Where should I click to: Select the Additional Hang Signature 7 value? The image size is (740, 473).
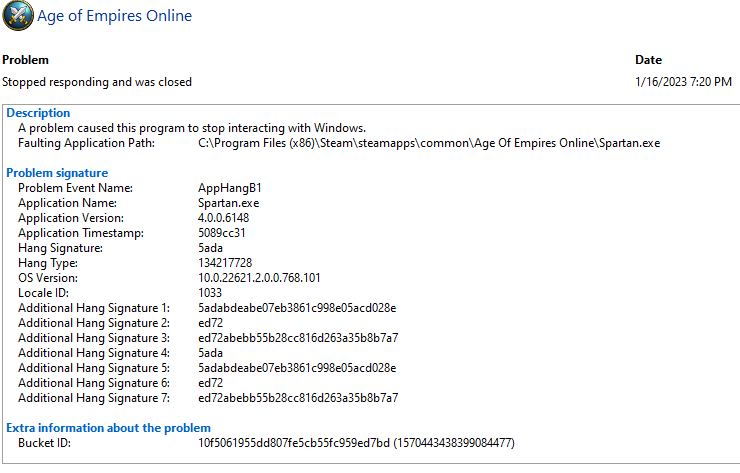click(298, 398)
